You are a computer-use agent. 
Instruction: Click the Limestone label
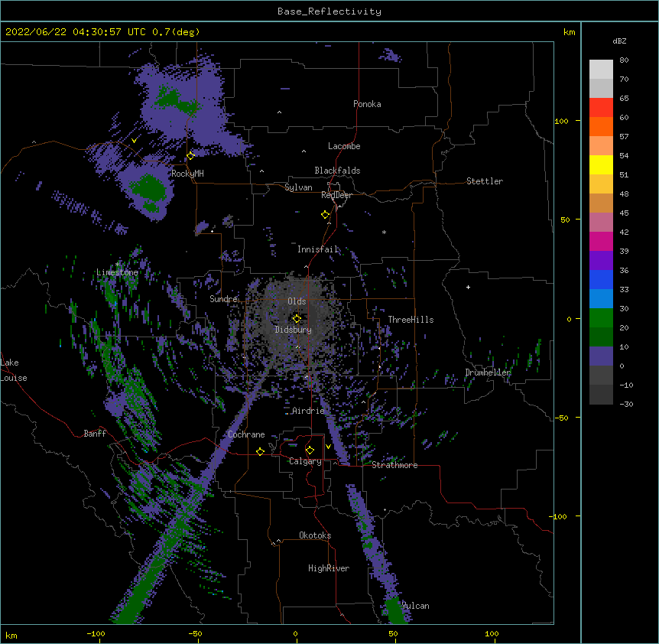117,272
